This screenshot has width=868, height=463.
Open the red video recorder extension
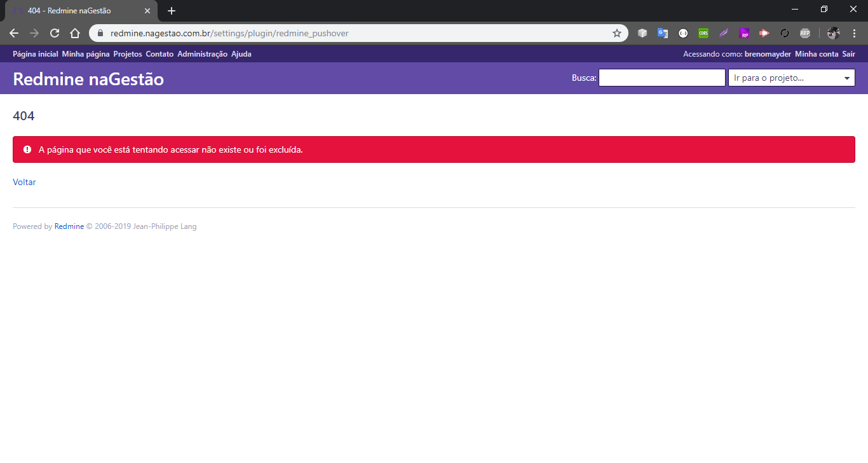pyautogui.click(x=764, y=33)
